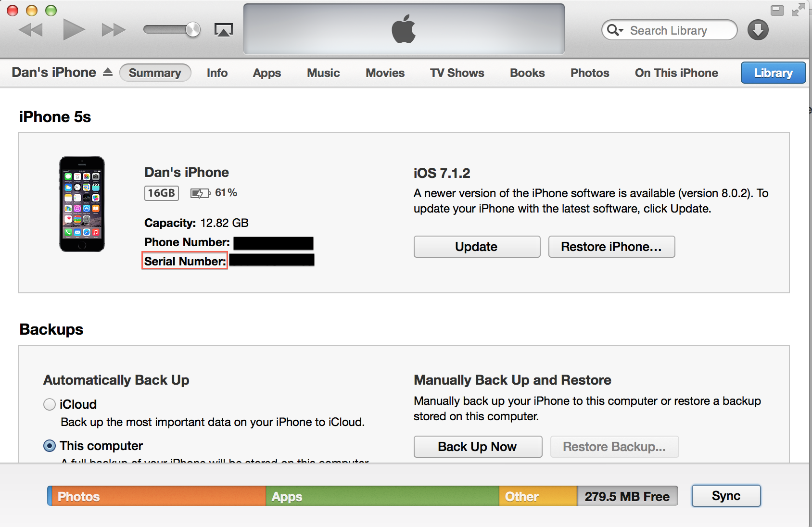Click the rewind previous track button
Screen dimensions: 812x527
click(31, 30)
